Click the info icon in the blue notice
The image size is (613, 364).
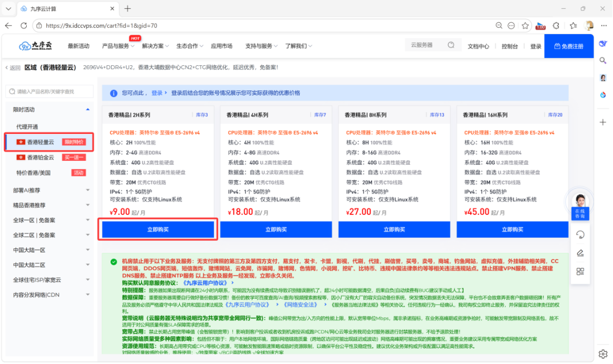[x=113, y=93]
